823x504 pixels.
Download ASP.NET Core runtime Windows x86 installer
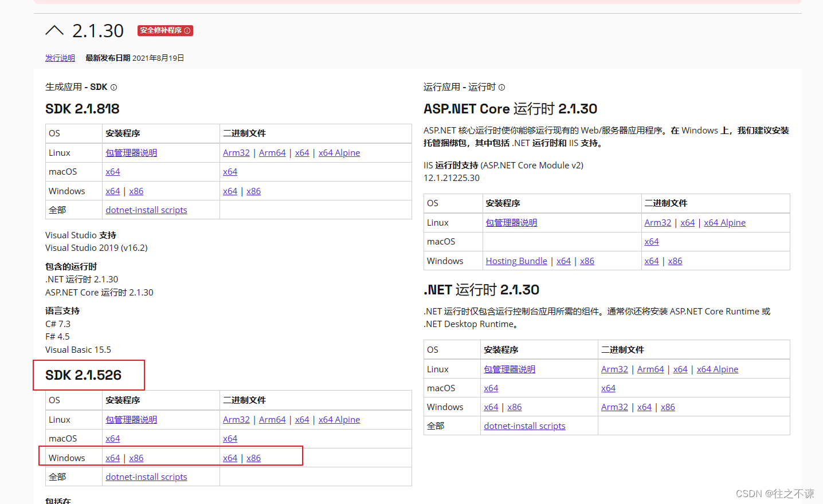click(x=587, y=261)
